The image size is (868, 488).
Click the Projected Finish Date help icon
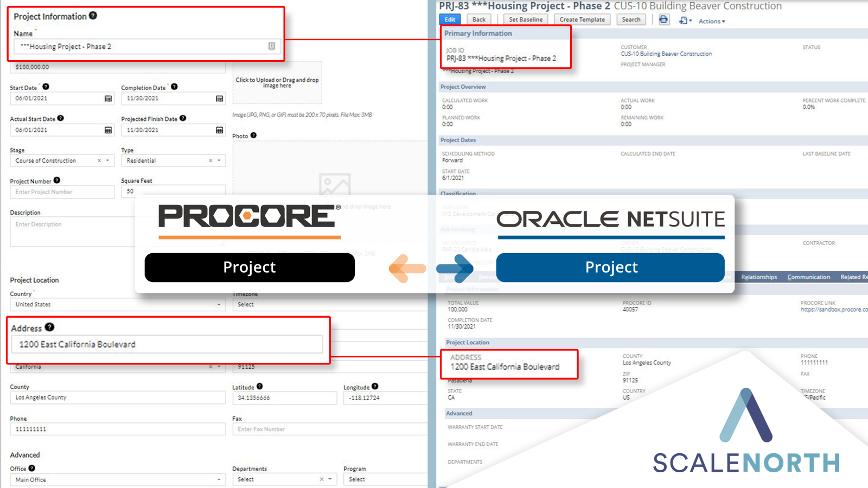coord(183,118)
